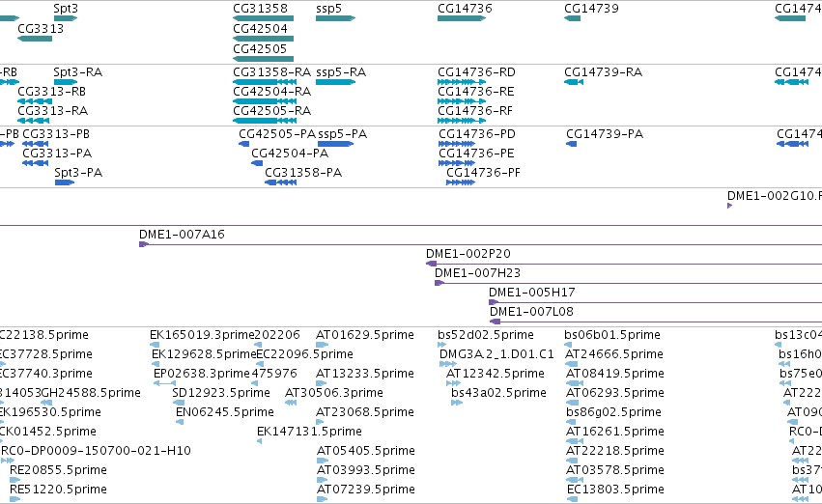
Task: Select the CG14736 gene arrow bar
Action: coord(462,18)
